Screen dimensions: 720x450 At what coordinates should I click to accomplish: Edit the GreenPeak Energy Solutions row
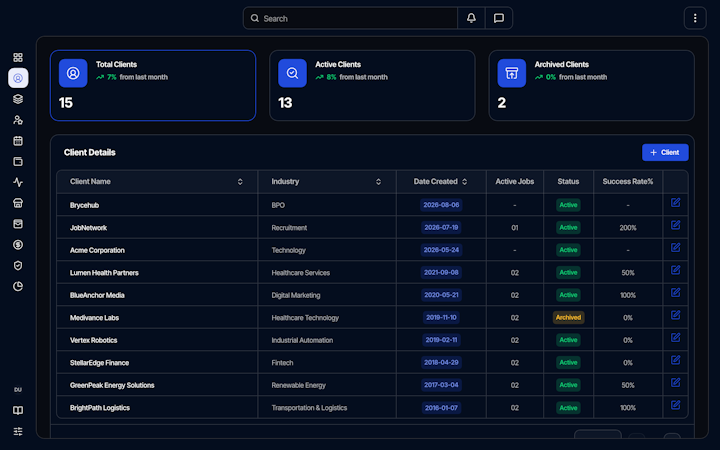click(675, 382)
